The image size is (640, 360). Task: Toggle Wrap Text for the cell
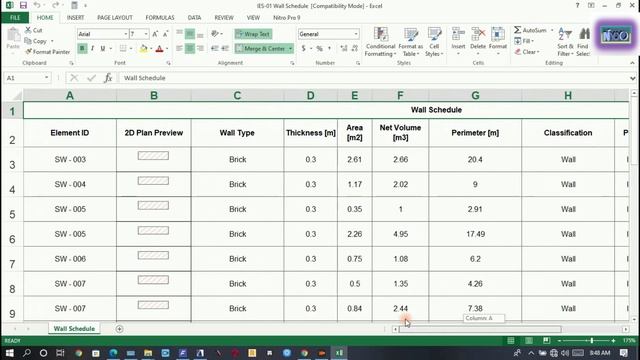click(x=253, y=34)
